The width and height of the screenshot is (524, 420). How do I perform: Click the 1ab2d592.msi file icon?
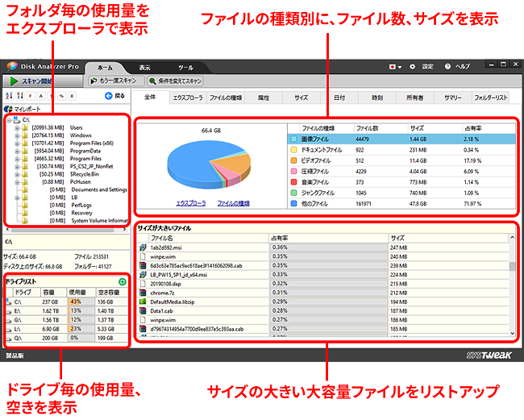(x=143, y=247)
